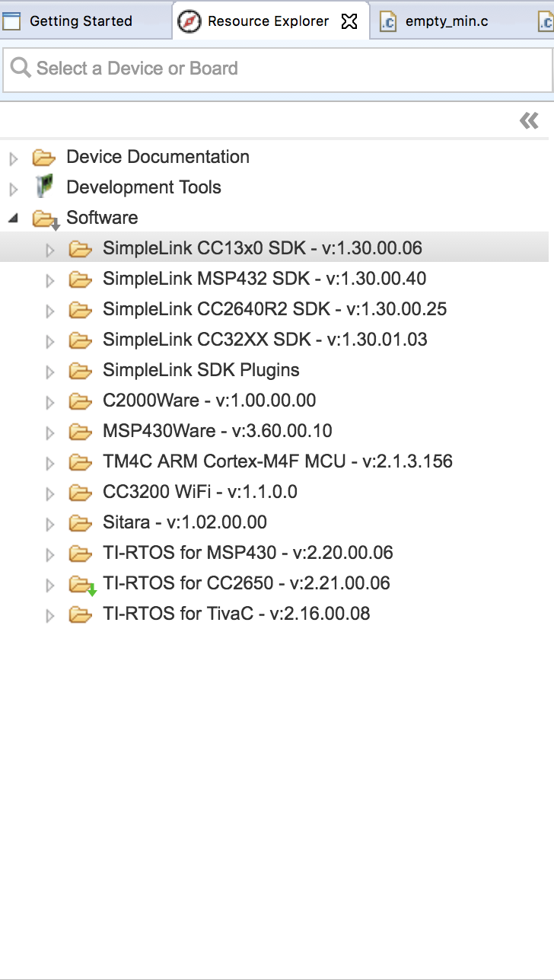This screenshot has width=554, height=980.
Task: Close the Resource Explorer tab
Action: 349,21
